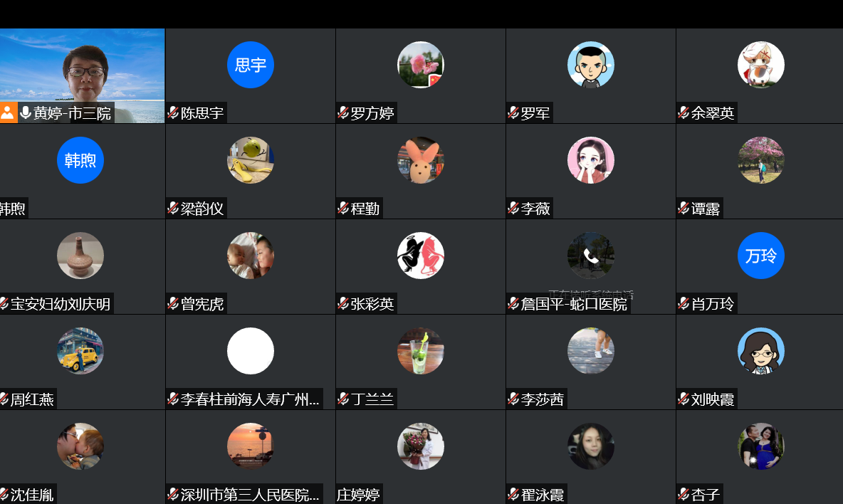Click the rabbit avatar of 程勤
Image resolution: width=843 pixels, height=504 pixels.
click(x=420, y=160)
